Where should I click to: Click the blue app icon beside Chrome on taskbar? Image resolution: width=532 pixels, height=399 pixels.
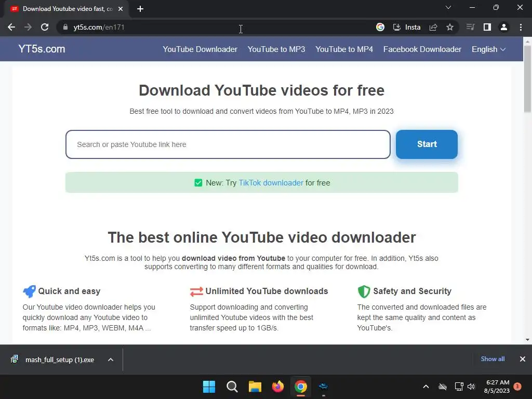click(x=323, y=387)
